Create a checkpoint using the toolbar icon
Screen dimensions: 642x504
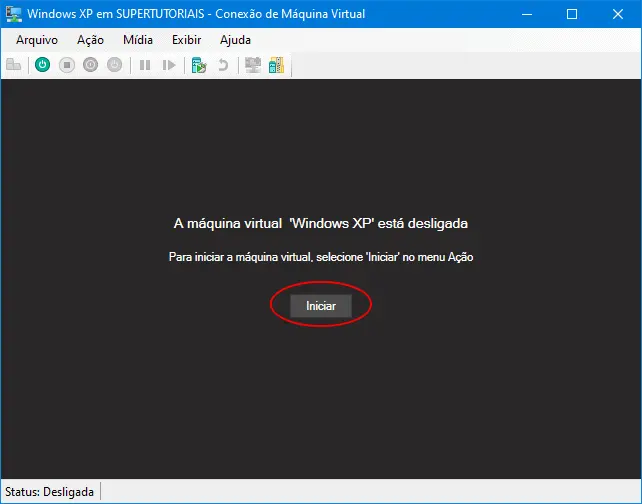[x=199, y=65]
